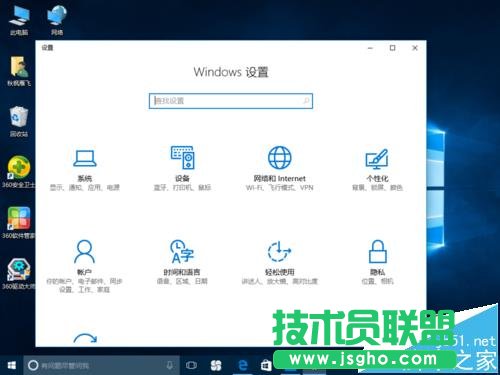Click the Windows Start button
500x375 pixels.
[11, 365]
